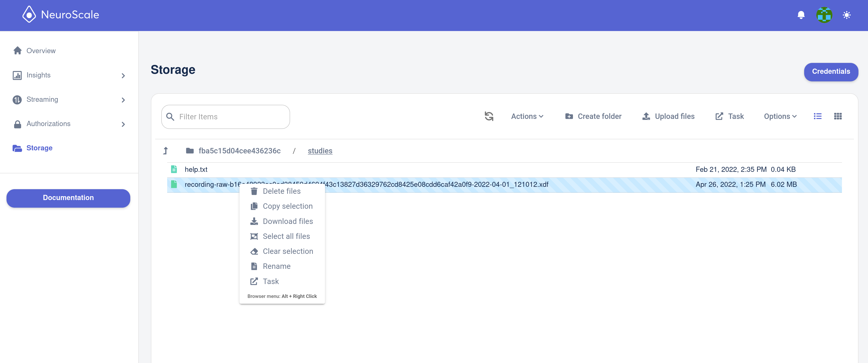Click the refresh storage icon

click(489, 117)
